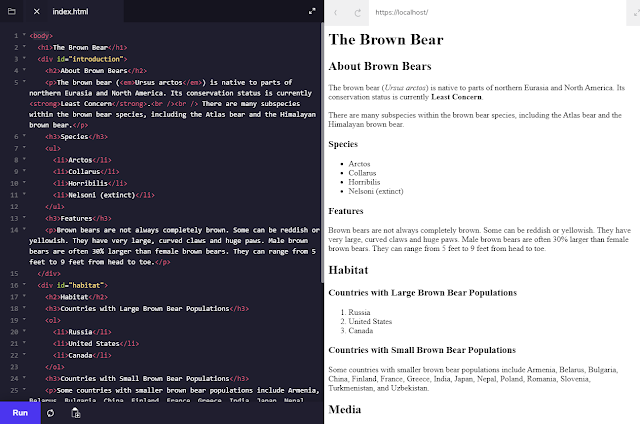
Task: Fold the h1 element on line 2
Action: click(x=24, y=47)
